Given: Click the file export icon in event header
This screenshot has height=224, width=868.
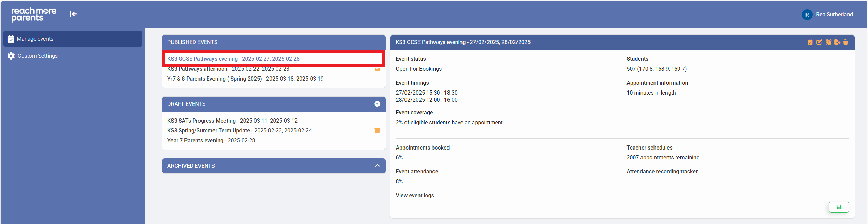Looking at the screenshot, I should point(837,42).
